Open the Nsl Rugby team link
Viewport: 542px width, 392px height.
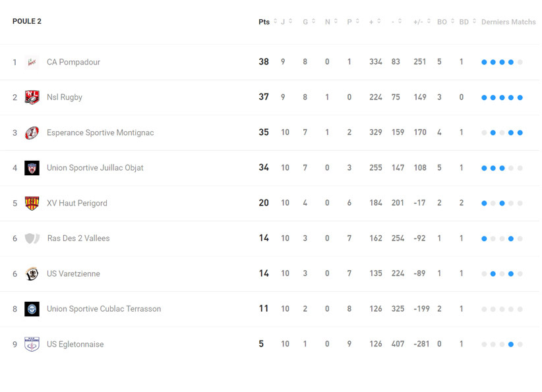[65, 98]
